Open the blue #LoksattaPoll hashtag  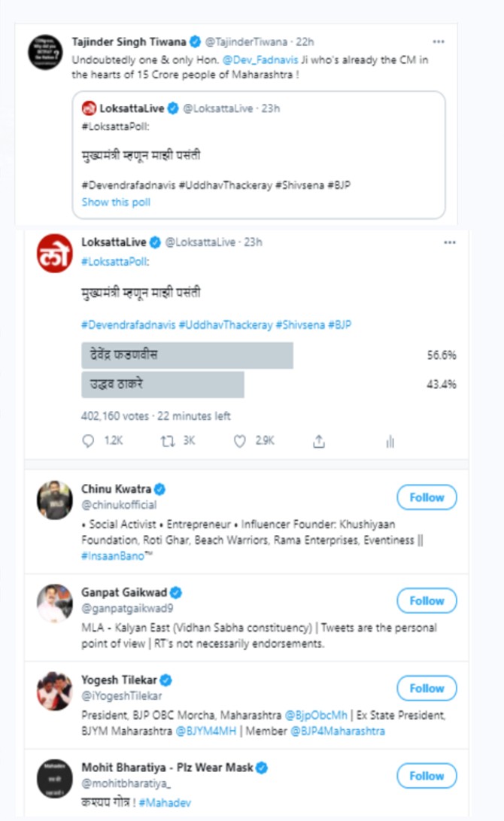pyautogui.click(x=115, y=261)
